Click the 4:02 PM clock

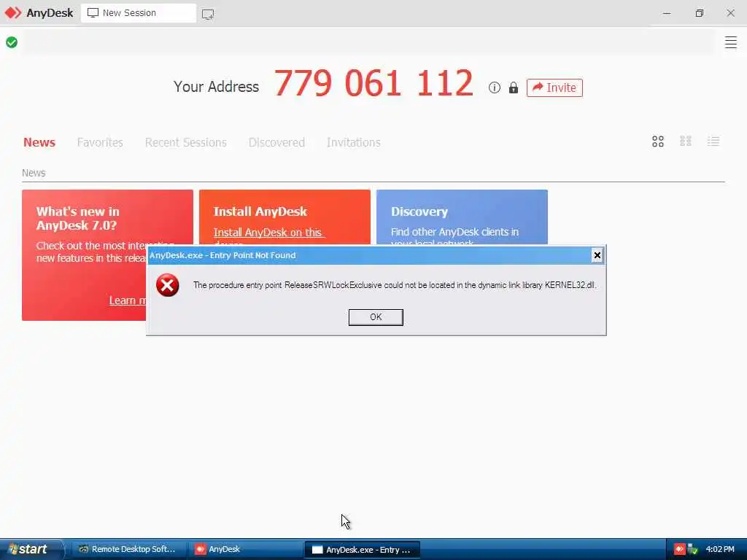pos(720,550)
